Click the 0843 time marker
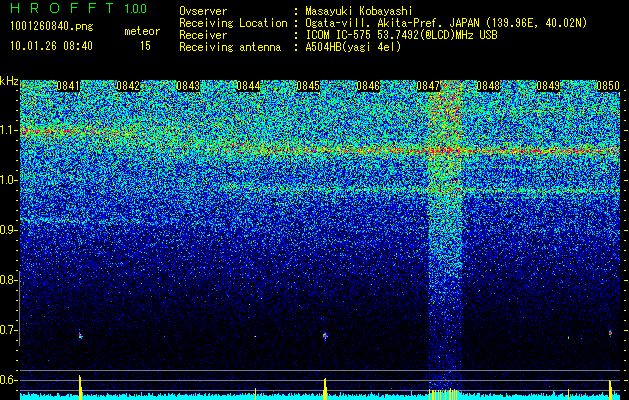The width and height of the screenshot is (629, 400). click(188, 86)
